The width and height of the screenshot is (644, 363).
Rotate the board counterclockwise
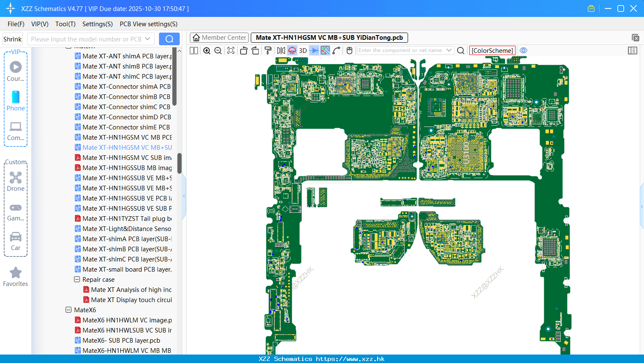tap(244, 50)
